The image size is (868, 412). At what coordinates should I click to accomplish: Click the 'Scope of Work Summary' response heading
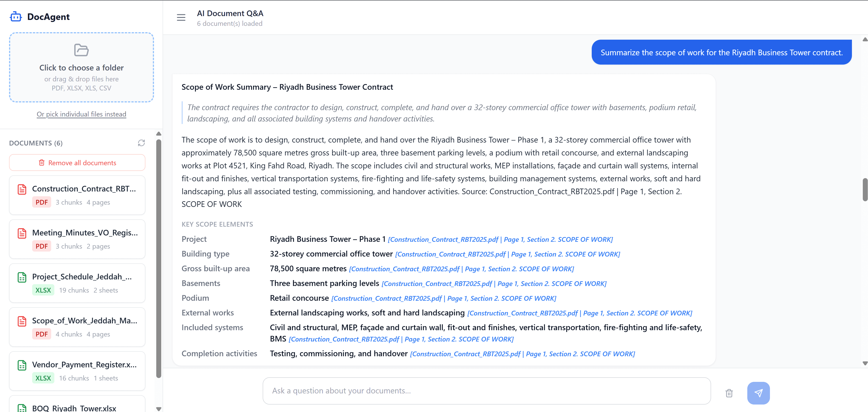click(x=287, y=87)
